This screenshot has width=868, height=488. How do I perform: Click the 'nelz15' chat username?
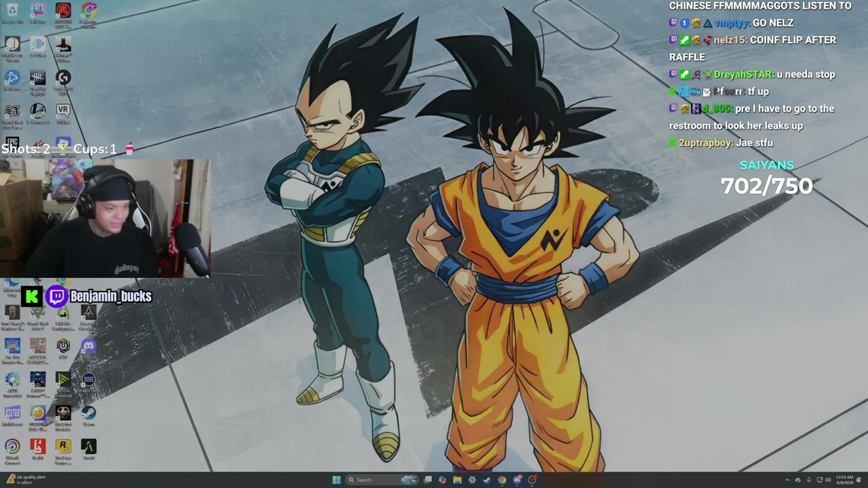click(730, 40)
